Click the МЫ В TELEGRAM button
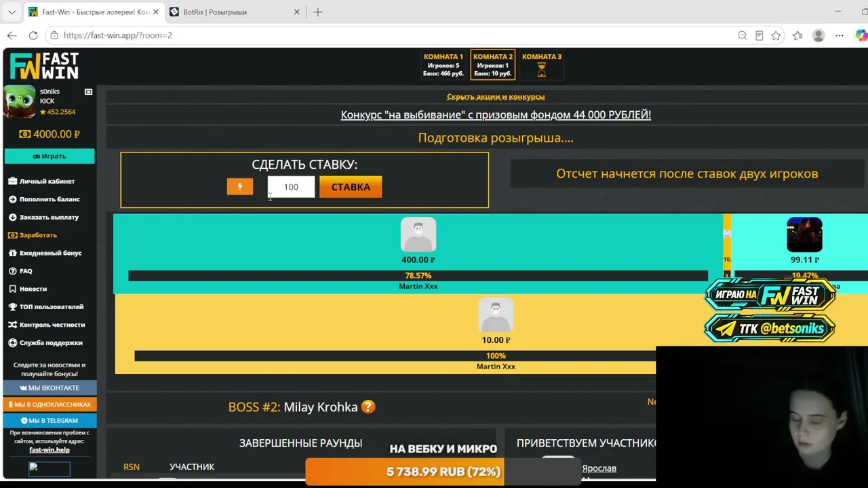 50,420
